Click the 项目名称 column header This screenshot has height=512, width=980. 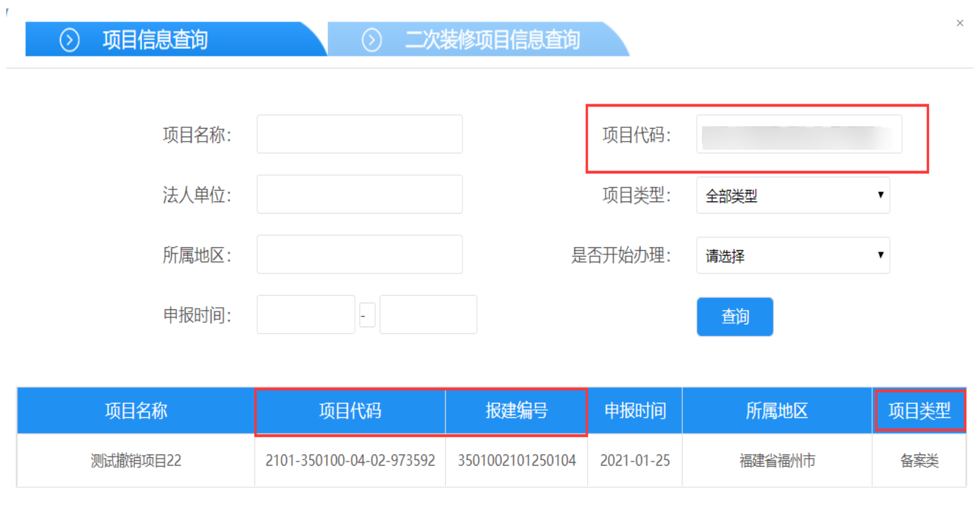(x=136, y=410)
